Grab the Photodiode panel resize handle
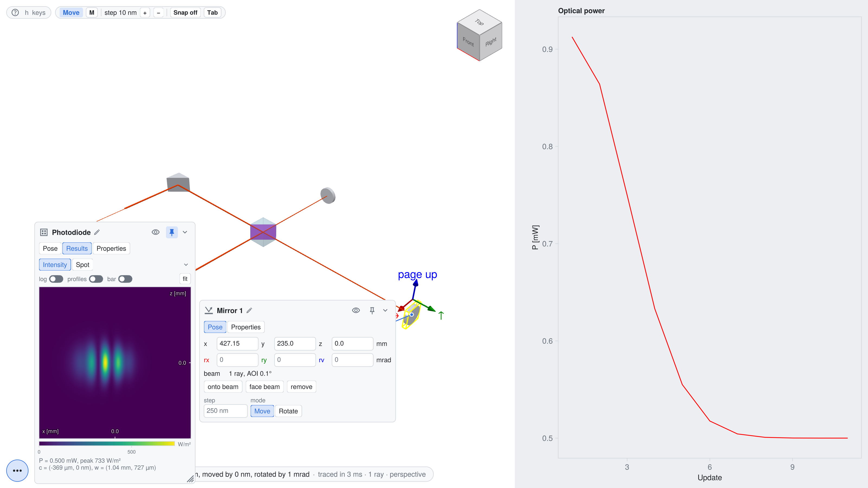 [x=190, y=479]
